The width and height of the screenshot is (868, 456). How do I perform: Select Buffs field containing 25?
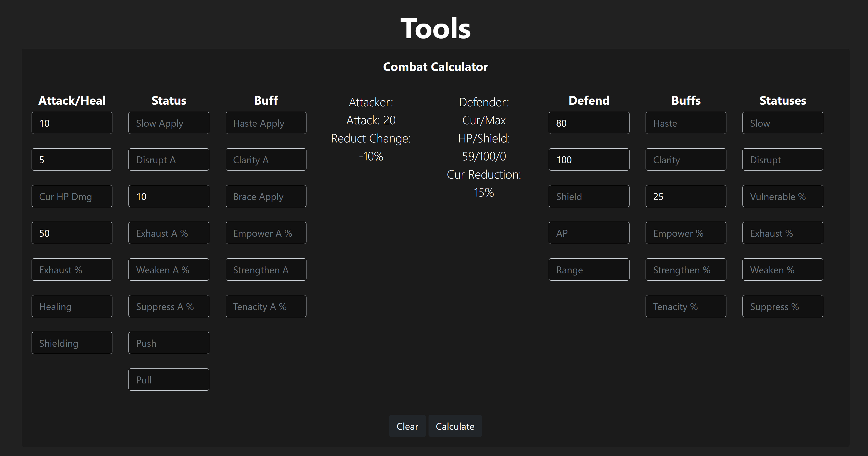(x=686, y=196)
